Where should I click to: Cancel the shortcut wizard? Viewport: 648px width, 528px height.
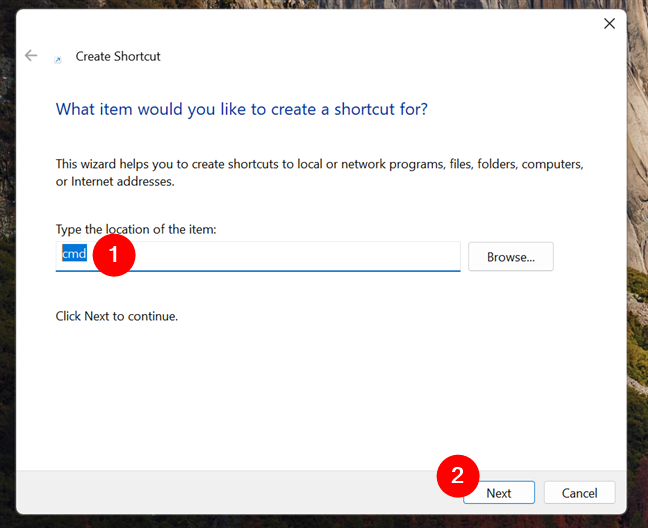(579, 492)
